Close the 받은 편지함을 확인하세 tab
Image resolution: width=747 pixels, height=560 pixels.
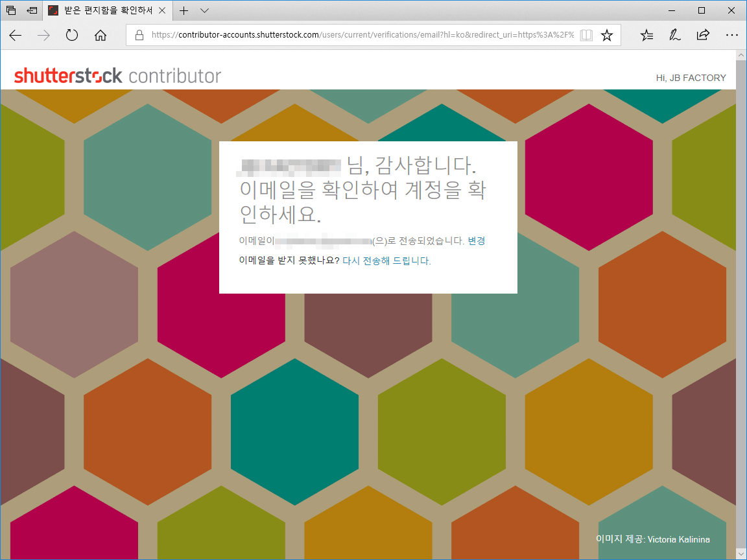(x=162, y=10)
